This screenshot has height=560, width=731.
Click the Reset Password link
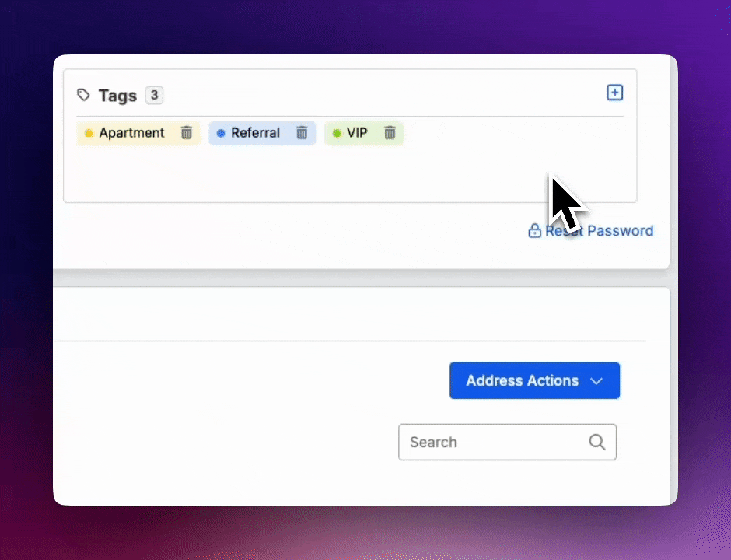click(x=591, y=231)
